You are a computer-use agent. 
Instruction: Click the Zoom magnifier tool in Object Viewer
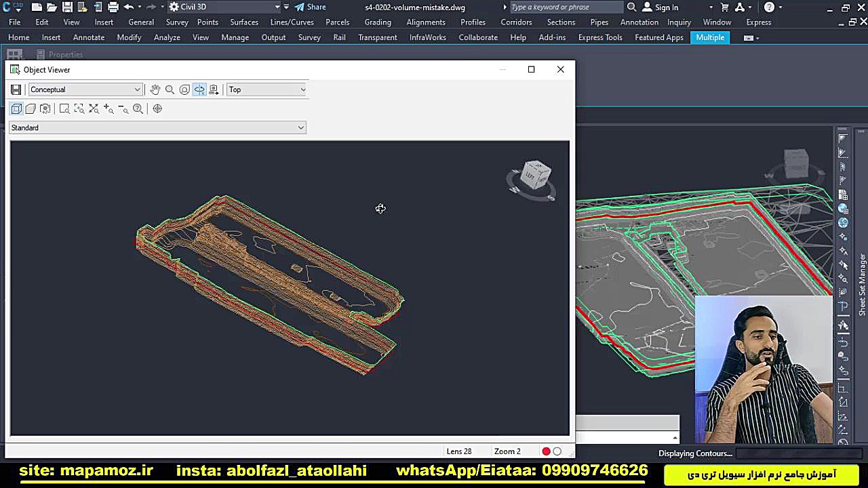point(170,89)
